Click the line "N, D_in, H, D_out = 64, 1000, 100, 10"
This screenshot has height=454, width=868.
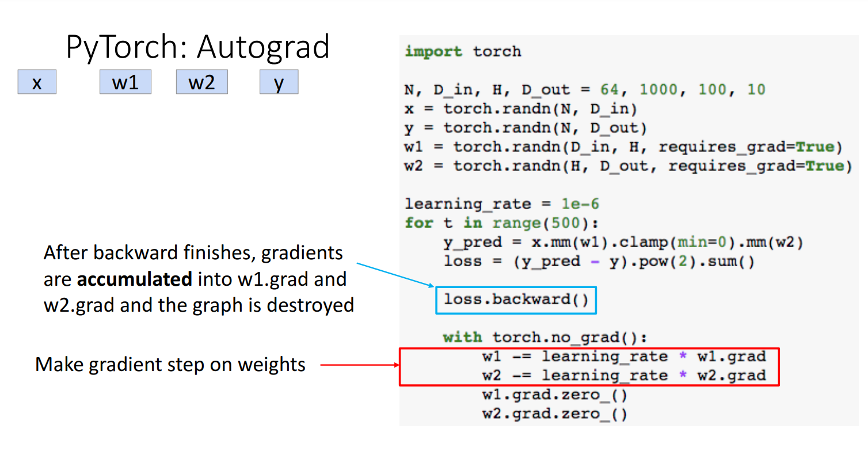pyautogui.click(x=585, y=90)
